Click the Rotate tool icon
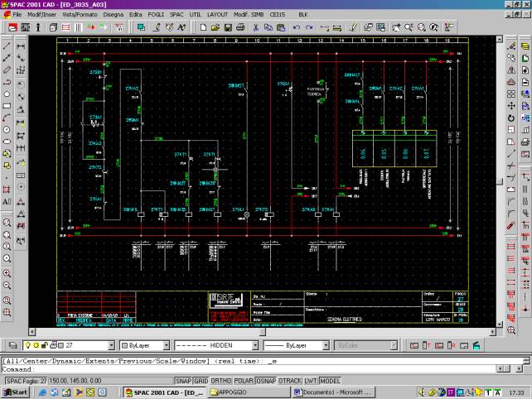This screenshot has height=399, width=532. 511,118
